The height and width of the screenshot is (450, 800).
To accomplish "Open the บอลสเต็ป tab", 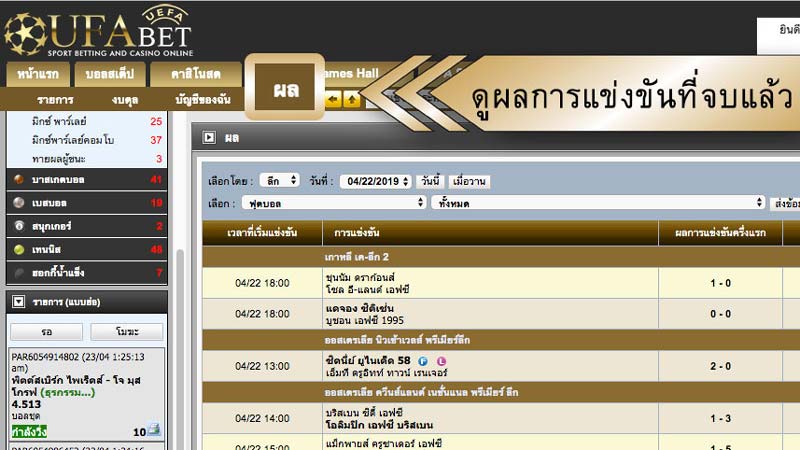I will pyautogui.click(x=110, y=74).
